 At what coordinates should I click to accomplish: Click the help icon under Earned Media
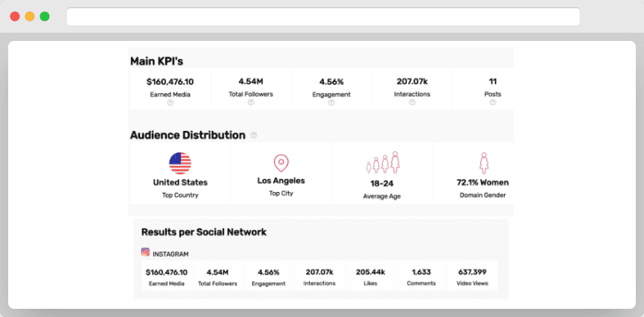pyautogui.click(x=170, y=103)
